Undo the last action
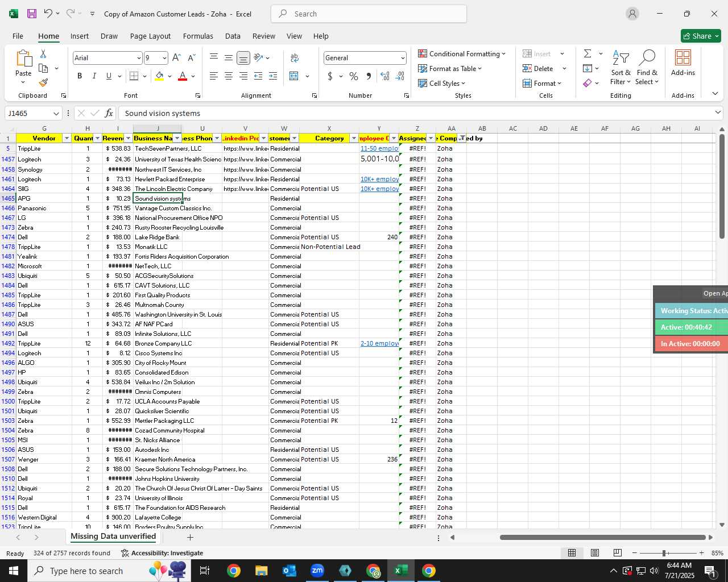Image resolution: width=728 pixels, height=582 pixels. point(48,14)
